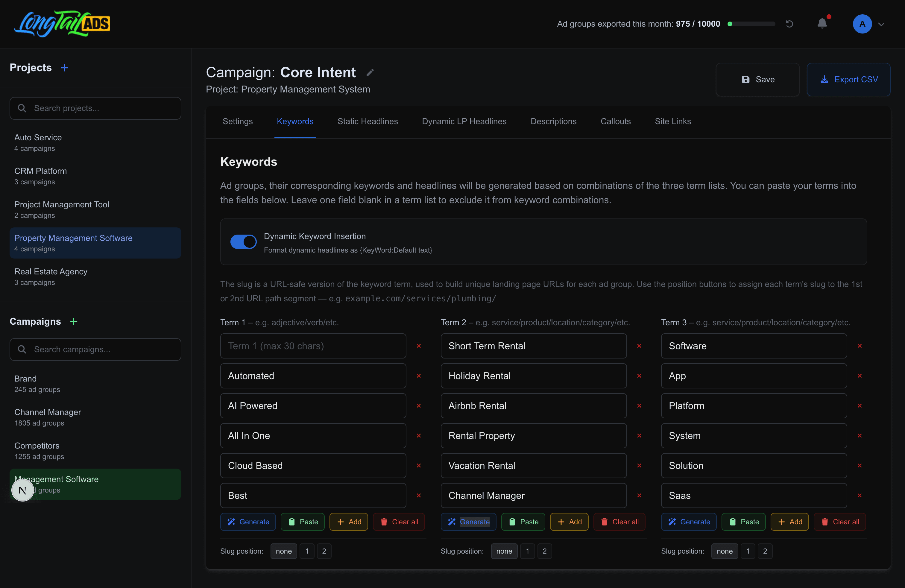Paste terms into Term 2 list
The image size is (905, 588).
tap(523, 522)
